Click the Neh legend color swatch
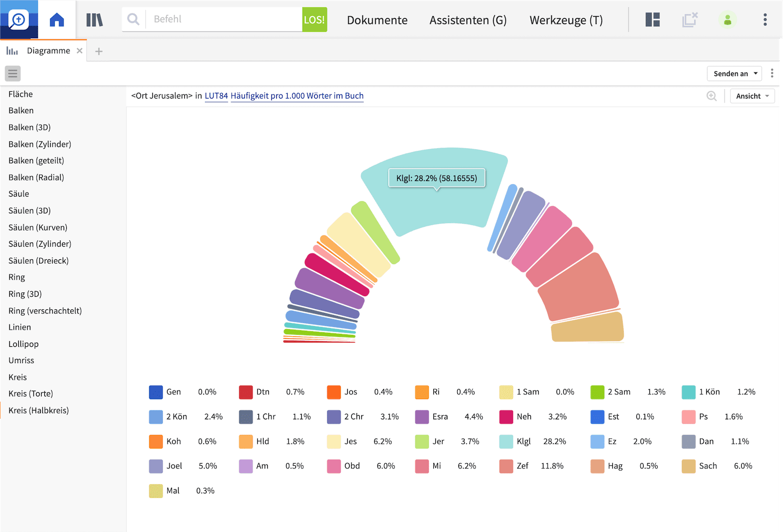Viewport: 783px width, 532px height. coord(506,417)
